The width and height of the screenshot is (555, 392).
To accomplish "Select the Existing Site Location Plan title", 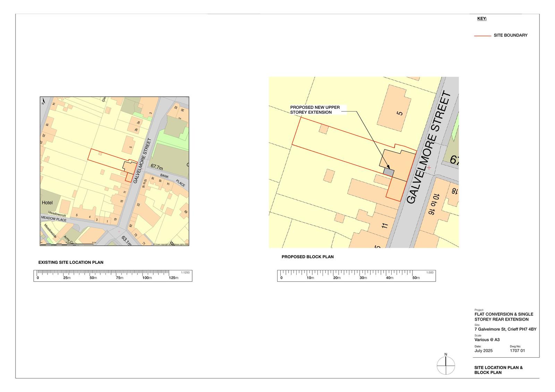I will (x=71, y=262).
